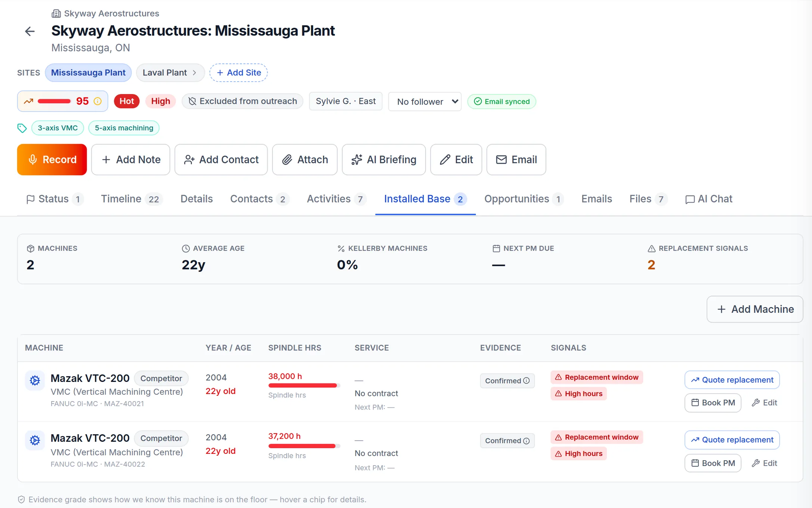Click the crossed-out icon in Excluded from outreach
Screen dimensions: 812x508
[192, 101]
